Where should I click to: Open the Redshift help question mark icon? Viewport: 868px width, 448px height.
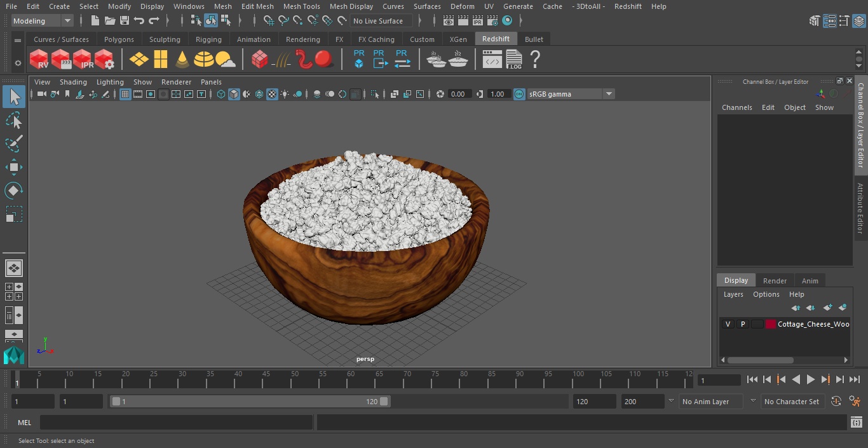coord(535,60)
